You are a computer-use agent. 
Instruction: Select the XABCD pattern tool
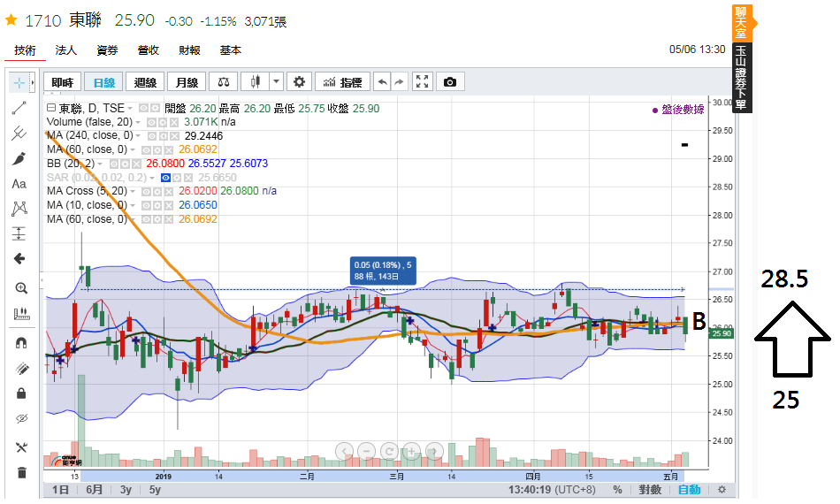point(19,209)
